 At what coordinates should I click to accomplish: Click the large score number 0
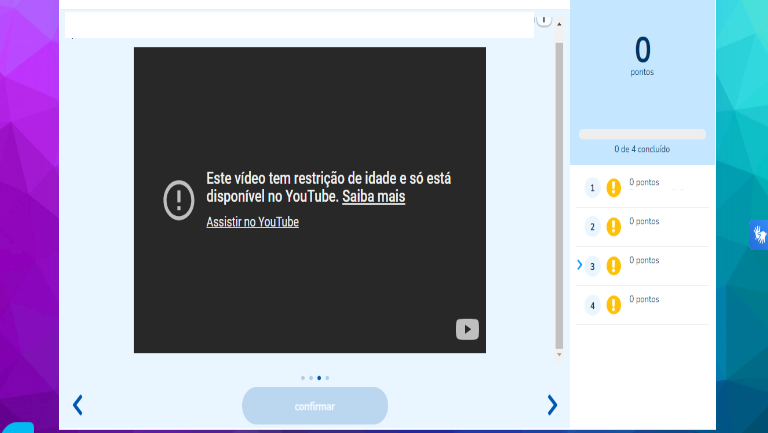pyautogui.click(x=643, y=49)
